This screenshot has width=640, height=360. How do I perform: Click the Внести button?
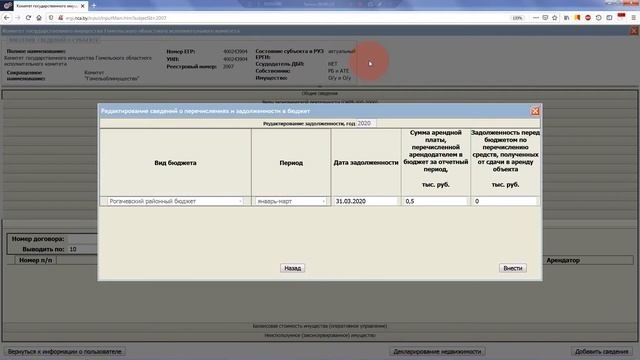pos(513,268)
